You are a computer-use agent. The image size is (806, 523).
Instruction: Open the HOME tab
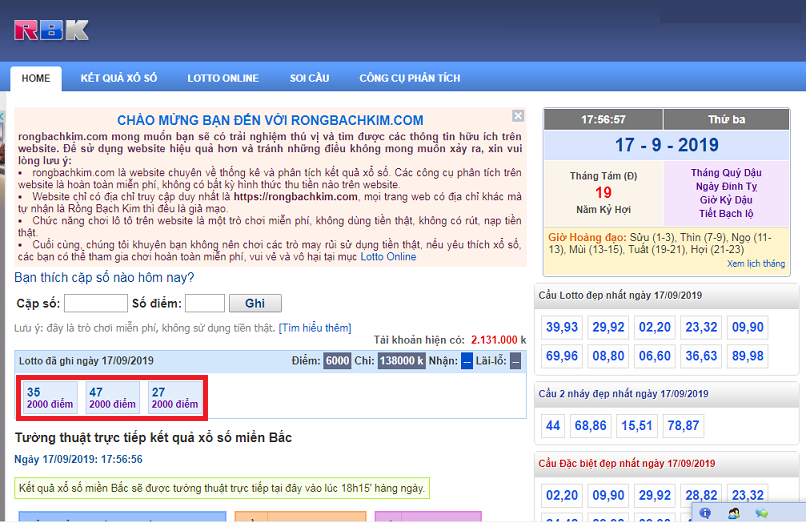tap(36, 78)
